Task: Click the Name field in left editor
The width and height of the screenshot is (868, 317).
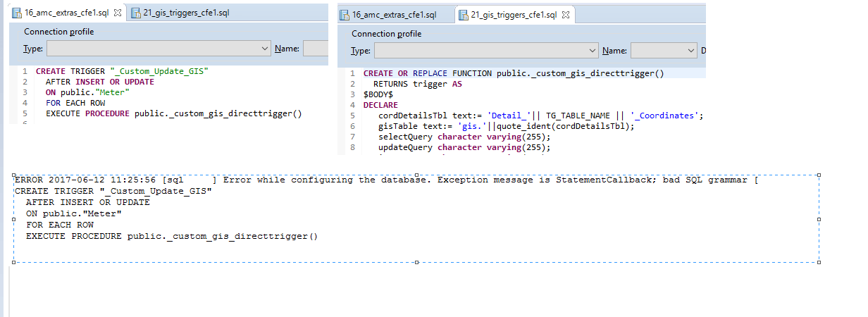Action: point(316,49)
